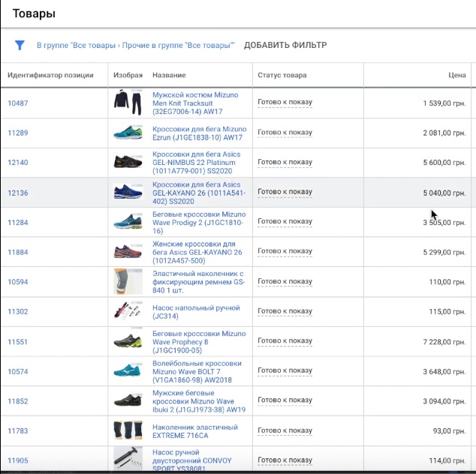Screen dimensions: 476x474
Task: Open 'Насос напольный ручной (JC314)' title
Action: [196, 312]
